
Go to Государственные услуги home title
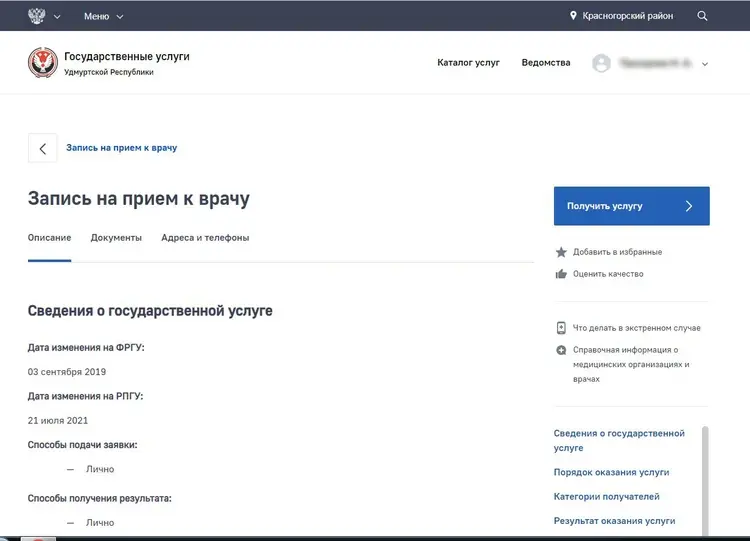point(127,56)
